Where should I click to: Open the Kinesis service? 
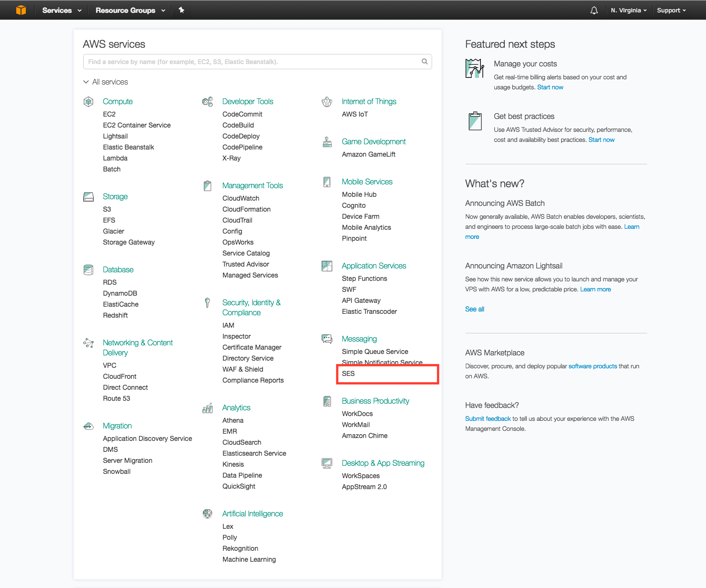(x=233, y=464)
